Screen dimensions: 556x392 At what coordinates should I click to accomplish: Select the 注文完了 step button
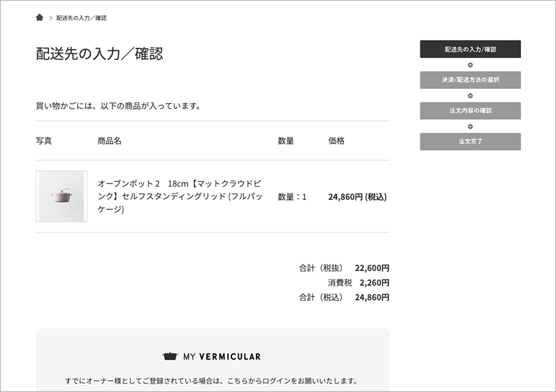click(470, 142)
